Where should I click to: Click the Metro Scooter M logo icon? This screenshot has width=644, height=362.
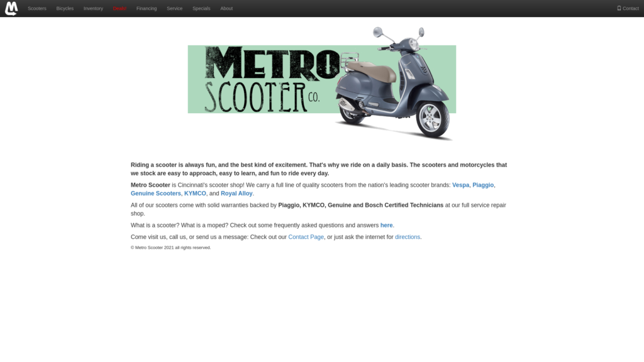[x=11, y=8]
